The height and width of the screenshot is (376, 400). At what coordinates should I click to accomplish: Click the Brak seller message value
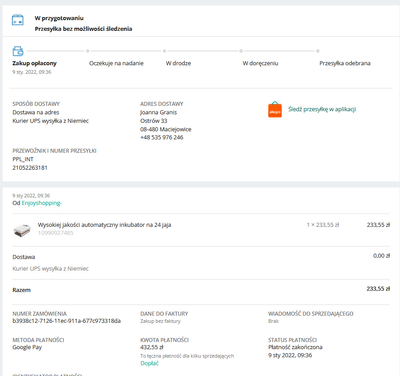coord(273,321)
